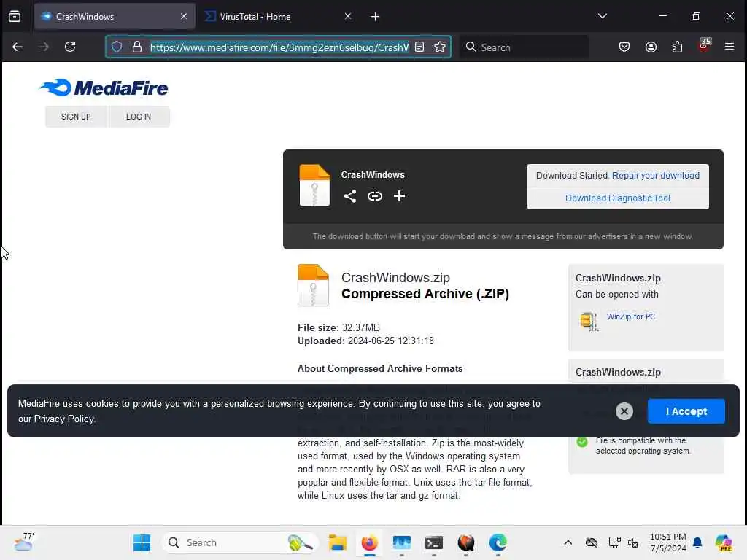Click the network tray icon
The width and height of the screenshot is (747, 560).
(614, 542)
